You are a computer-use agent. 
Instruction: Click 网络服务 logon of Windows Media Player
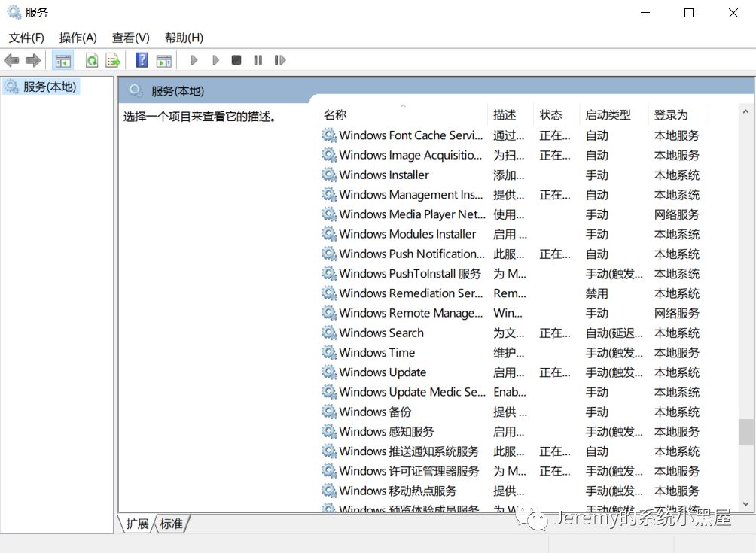pos(676,214)
